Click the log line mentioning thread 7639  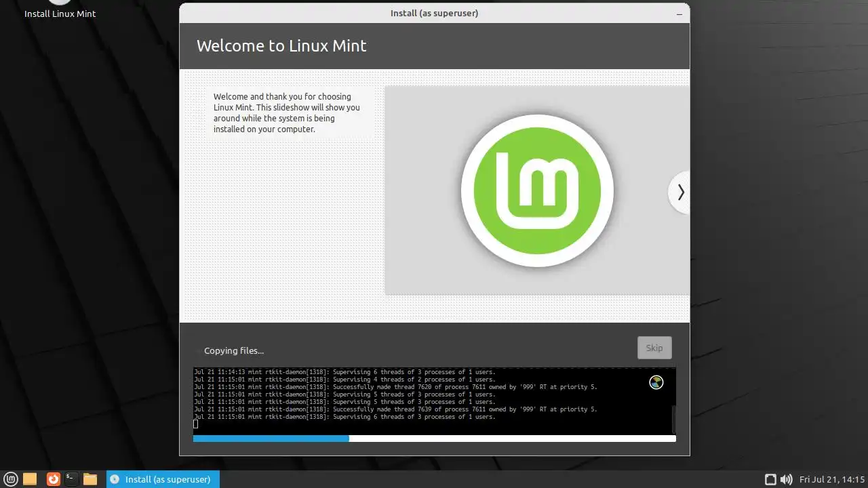pos(395,409)
